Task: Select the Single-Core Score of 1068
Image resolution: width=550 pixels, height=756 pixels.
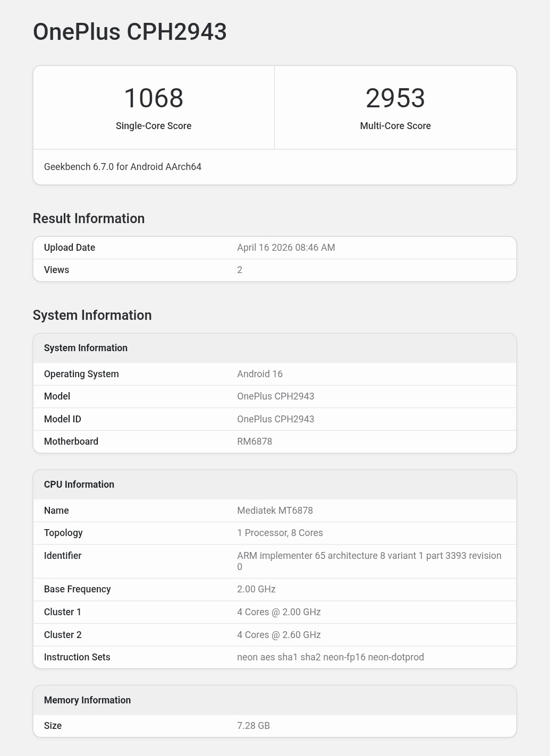Action: tap(154, 98)
